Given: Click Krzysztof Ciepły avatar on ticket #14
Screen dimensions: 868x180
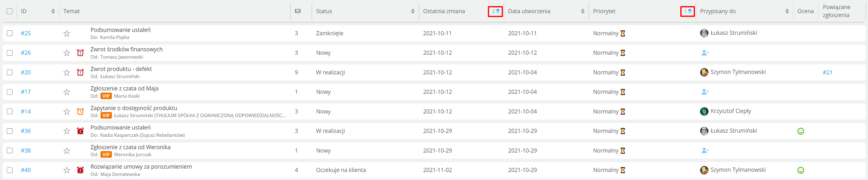Looking at the screenshot, I should click(x=704, y=111).
